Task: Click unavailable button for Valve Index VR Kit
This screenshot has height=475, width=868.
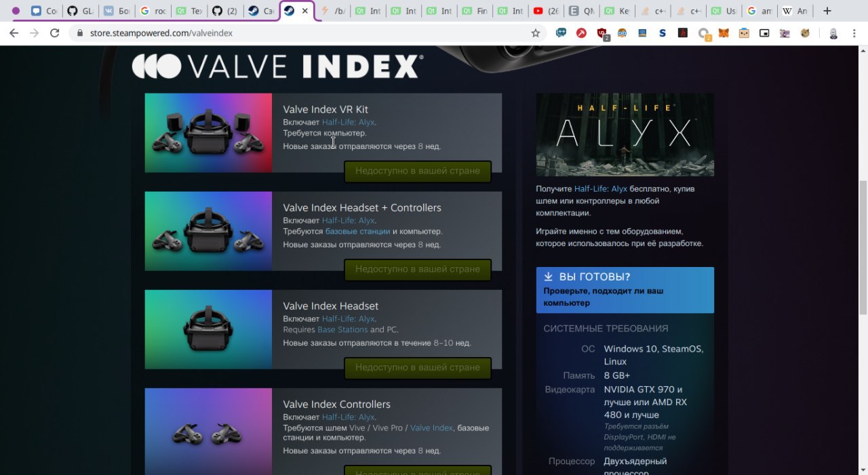Action: [x=417, y=171]
